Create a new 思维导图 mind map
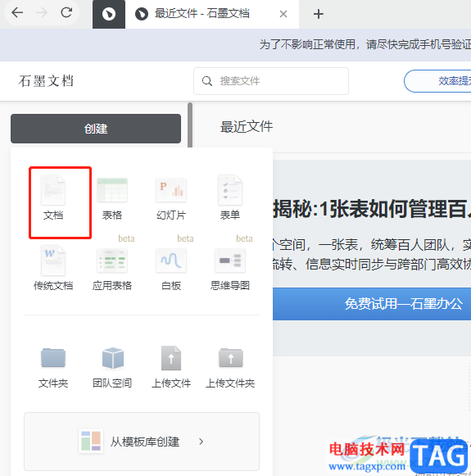 (230, 269)
